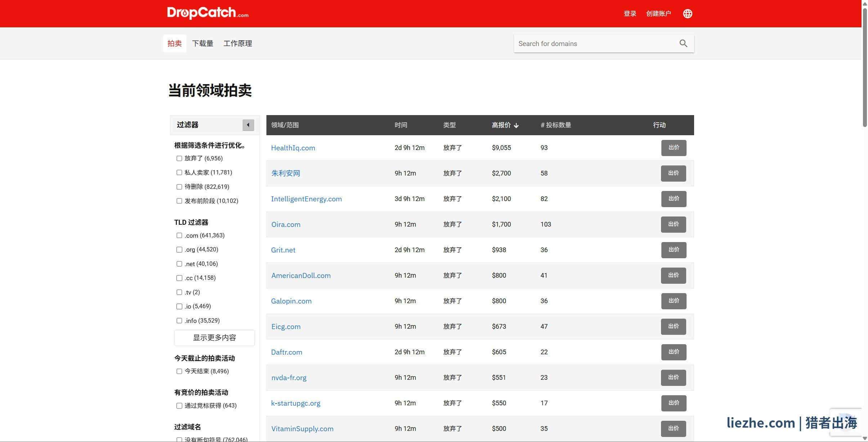This screenshot has width=868, height=442.
Task: Open Oira.com domain link
Action: tap(286, 224)
